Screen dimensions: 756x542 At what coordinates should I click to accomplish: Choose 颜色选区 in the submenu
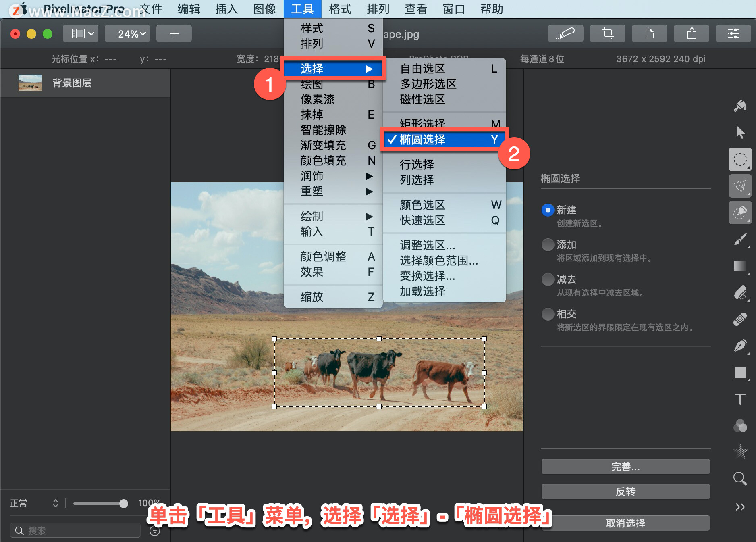point(444,205)
